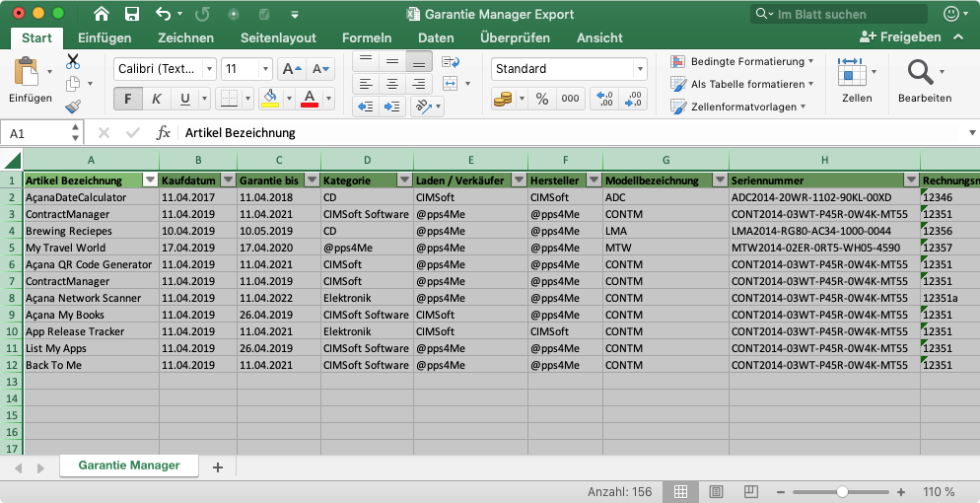
Task: Click the Zellen button
Action: (x=856, y=79)
